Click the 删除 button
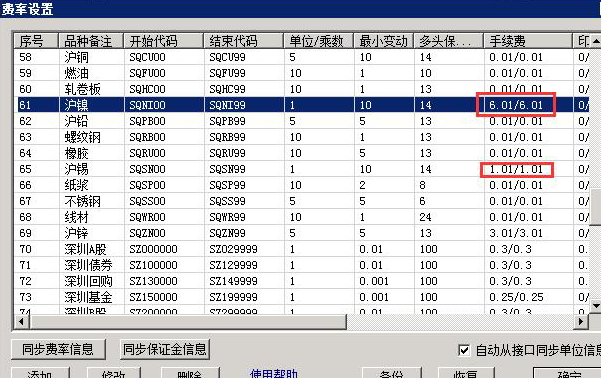Viewport: 601px width, 378px height. [x=190, y=373]
